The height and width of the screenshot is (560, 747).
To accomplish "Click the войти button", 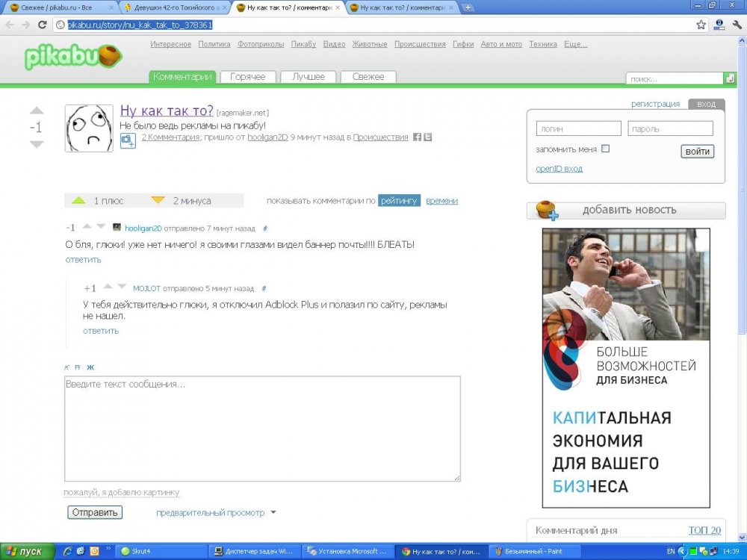I will 698,152.
